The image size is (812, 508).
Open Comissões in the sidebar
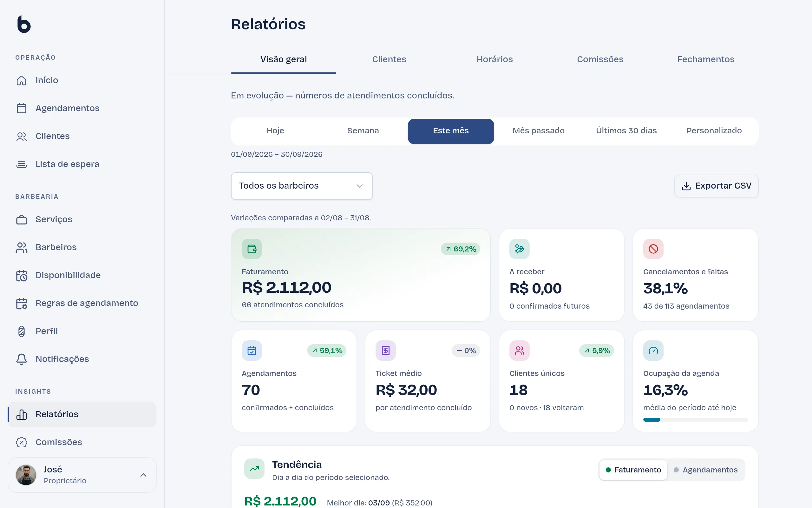(82, 442)
